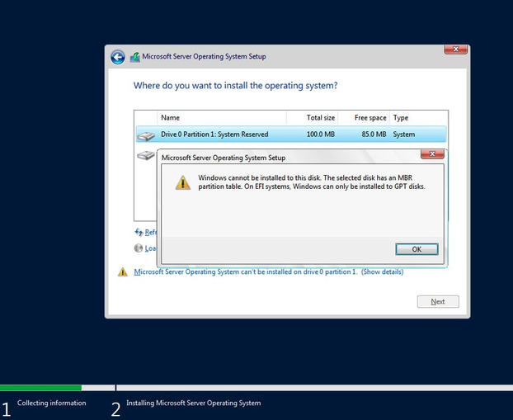Select Drive 0 Partition 1: System Reserved

coord(291,134)
